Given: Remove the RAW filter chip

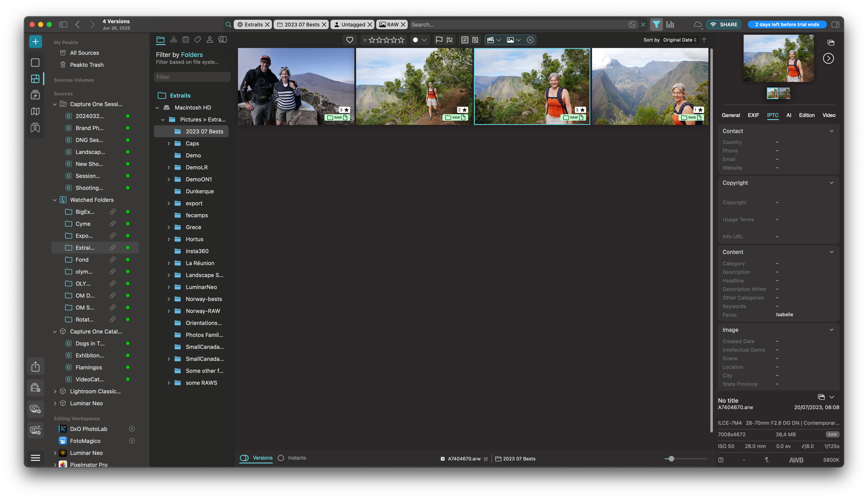Looking at the screenshot, I should (403, 24).
